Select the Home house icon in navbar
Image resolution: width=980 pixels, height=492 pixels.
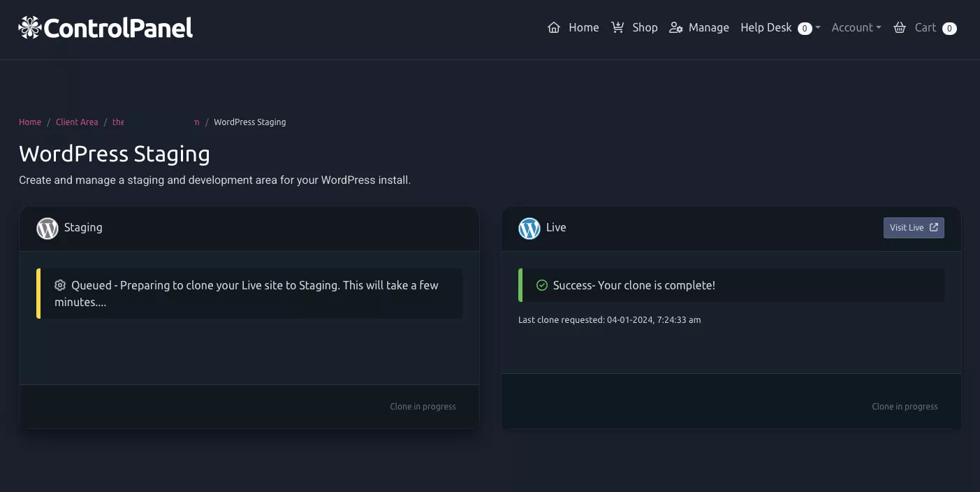(554, 27)
